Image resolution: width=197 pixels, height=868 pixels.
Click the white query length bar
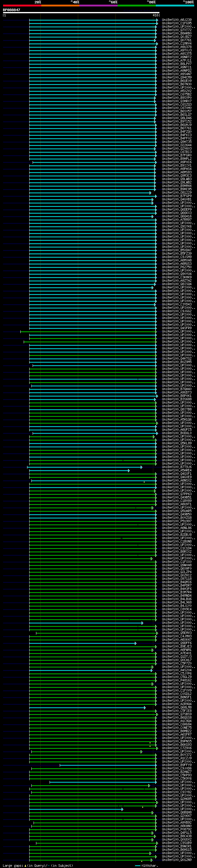(81, 13)
